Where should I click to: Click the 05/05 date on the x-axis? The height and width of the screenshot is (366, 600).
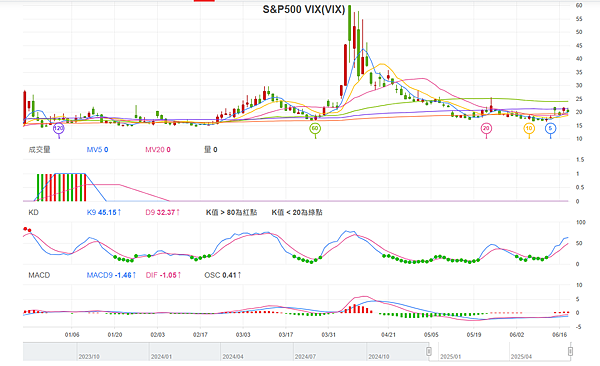click(431, 335)
